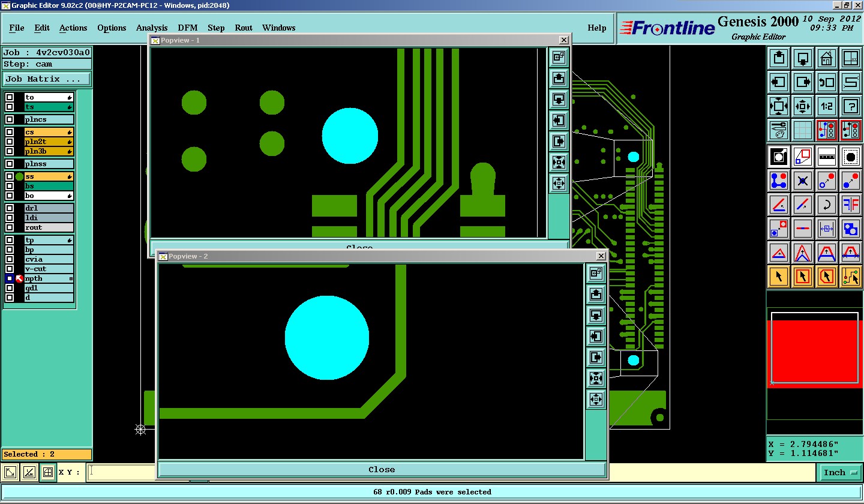Open the File menu
Viewport: 864px width, 504px height.
tap(17, 28)
